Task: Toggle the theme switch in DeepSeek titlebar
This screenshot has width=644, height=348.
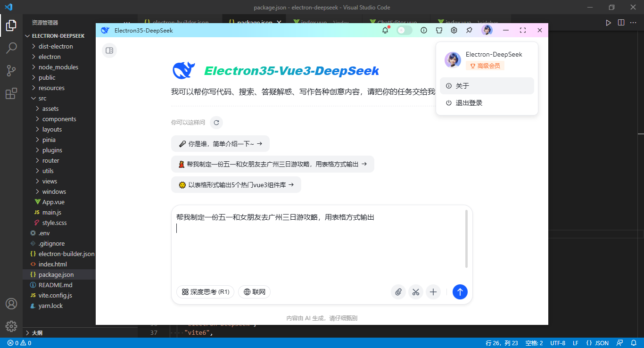Action: click(404, 30)
